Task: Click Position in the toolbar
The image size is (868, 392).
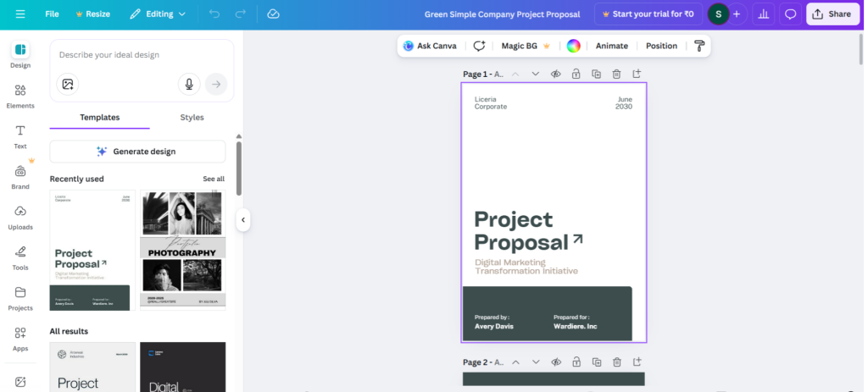Action: [661, 46]
